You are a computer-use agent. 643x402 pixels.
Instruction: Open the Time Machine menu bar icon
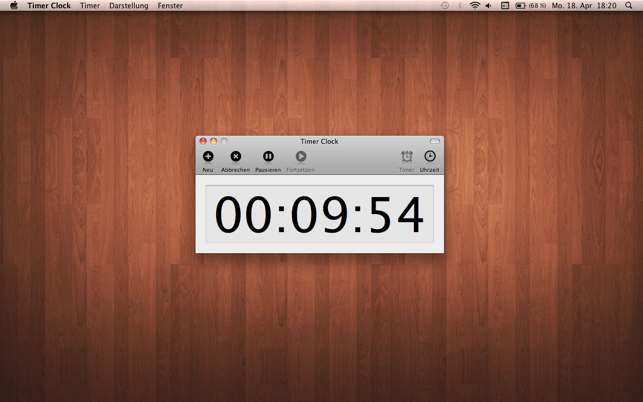tap(445, 5)
